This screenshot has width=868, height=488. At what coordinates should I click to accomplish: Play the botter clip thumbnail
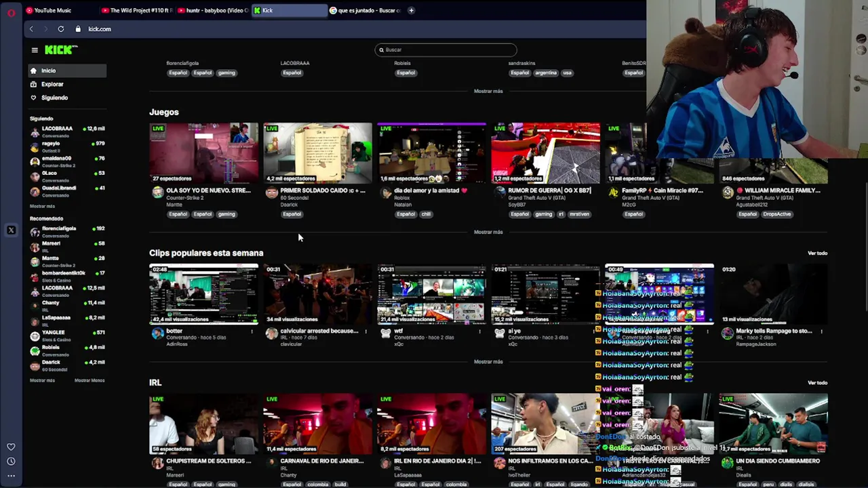(203, 294)
